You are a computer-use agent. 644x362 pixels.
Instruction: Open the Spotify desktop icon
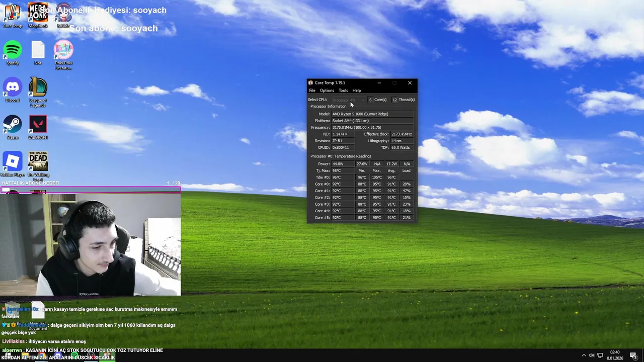point(13,53)
